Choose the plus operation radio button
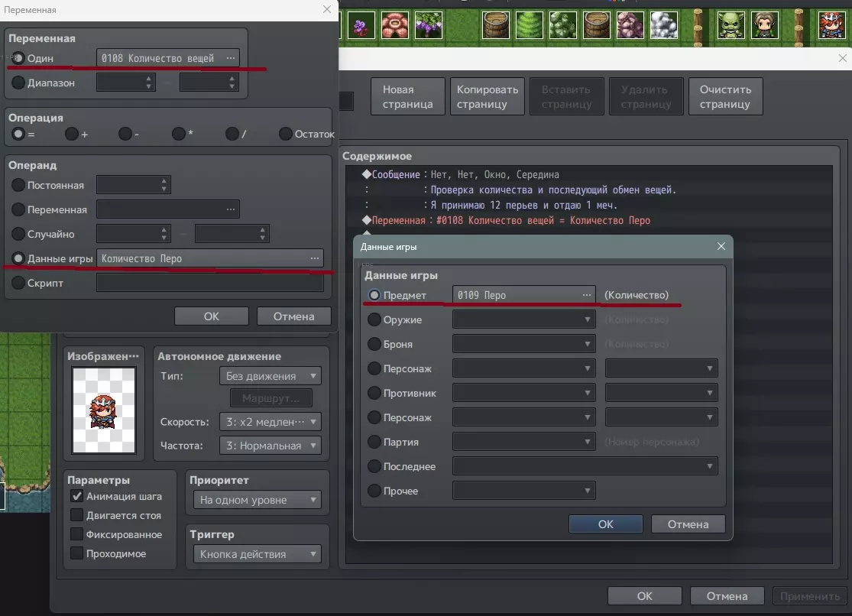This screenshot has width=852, height=616. pos(71,134)
